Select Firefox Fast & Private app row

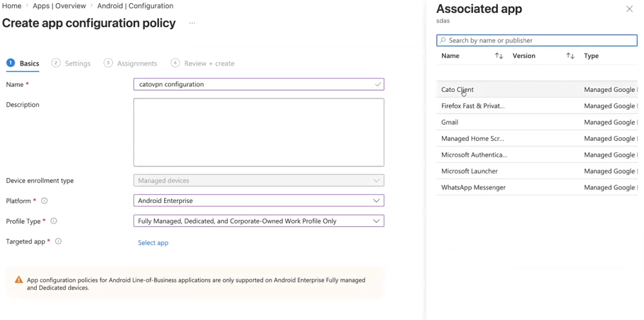pos(537,106)
